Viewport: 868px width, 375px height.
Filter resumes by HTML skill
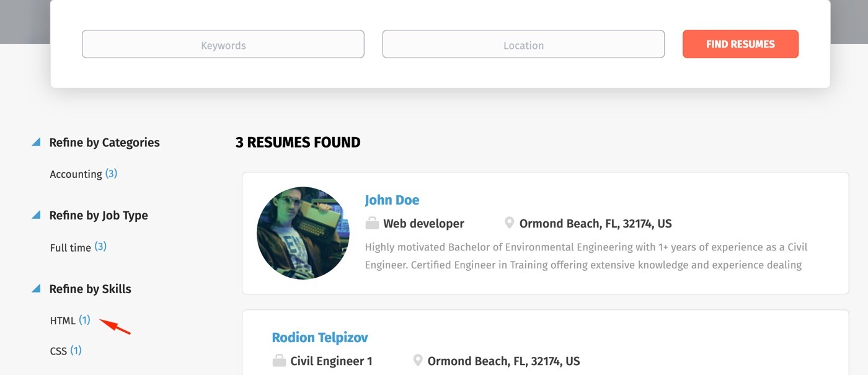(63, 320)
